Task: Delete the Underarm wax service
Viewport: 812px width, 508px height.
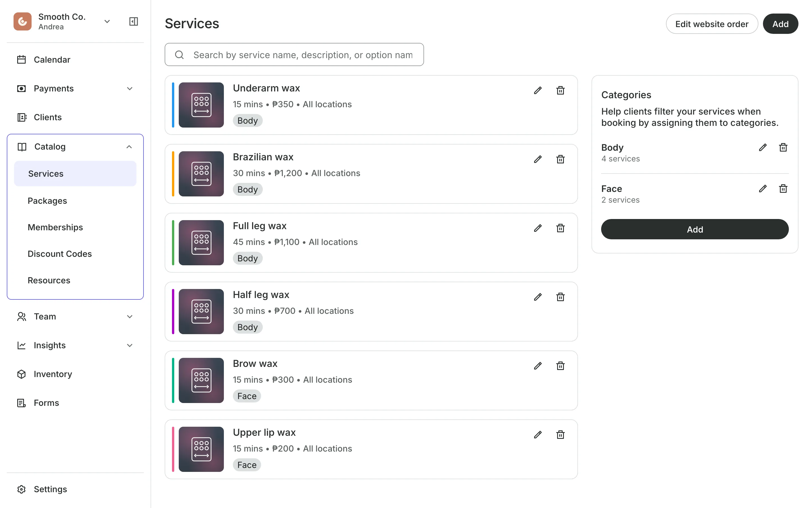Action: [560, 90]
